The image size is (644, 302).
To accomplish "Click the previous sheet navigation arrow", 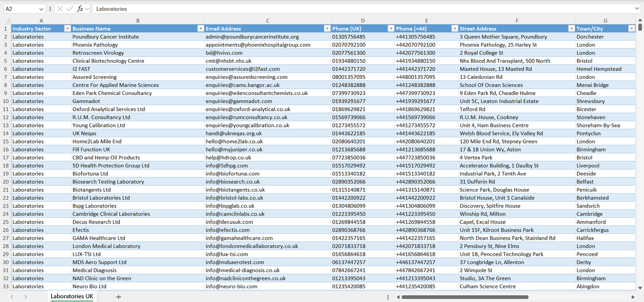I will [x=12, y=297].
